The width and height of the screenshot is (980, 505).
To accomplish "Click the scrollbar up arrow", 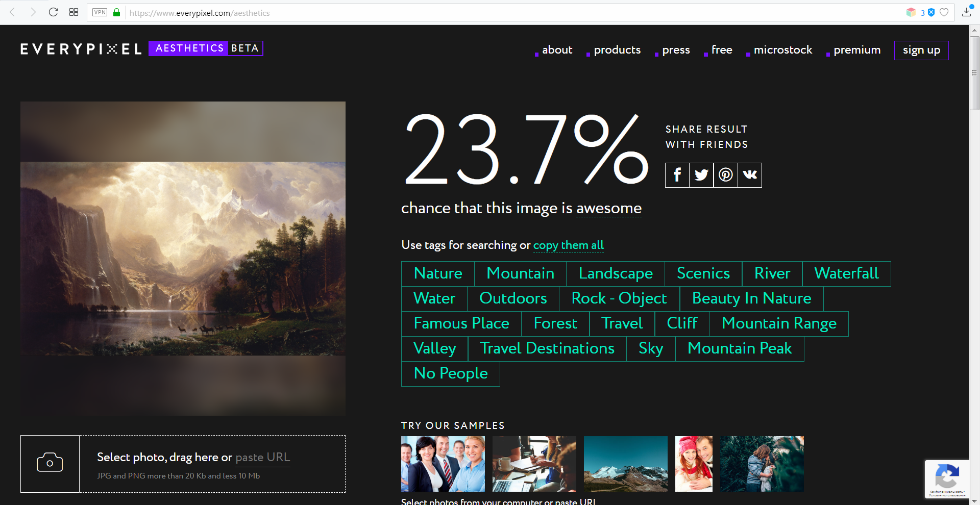I will tap(974, 31).
